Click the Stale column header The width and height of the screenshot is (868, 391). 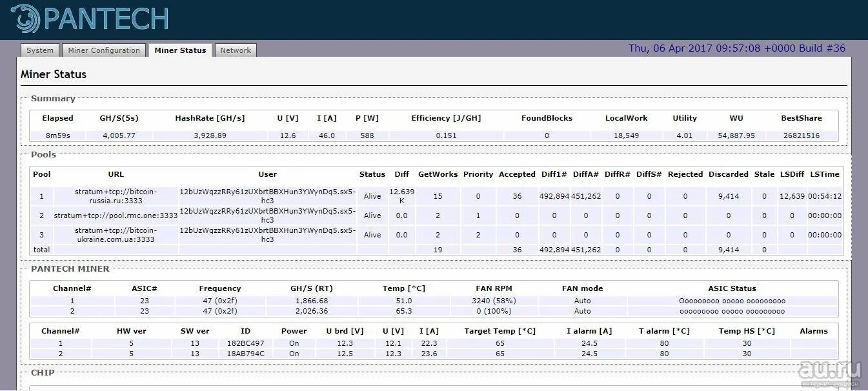click(x=765, y=174)
